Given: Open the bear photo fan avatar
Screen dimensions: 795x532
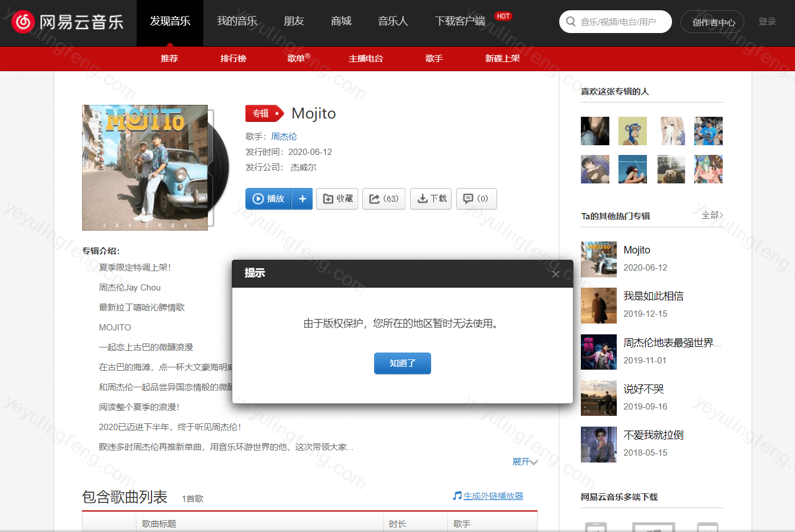Looking at the screenshot, I should point(671,169).
